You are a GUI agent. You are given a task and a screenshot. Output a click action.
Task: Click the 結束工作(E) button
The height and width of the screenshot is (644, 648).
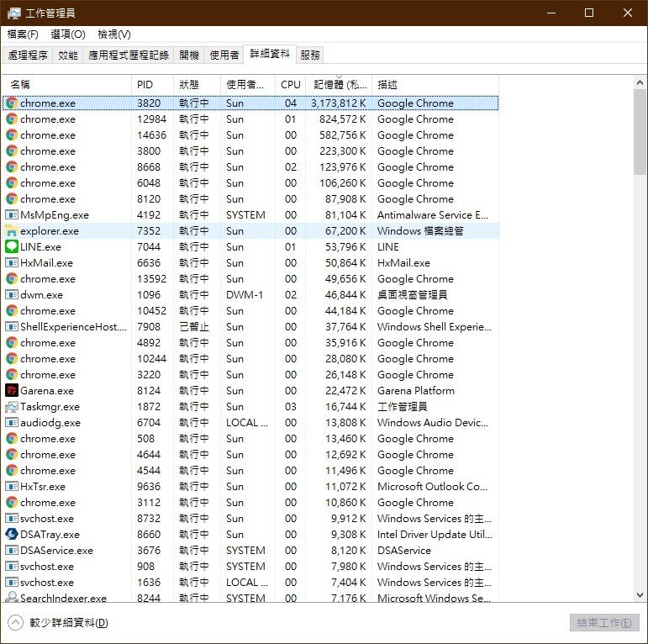pyautogui.click(x=604, y=622)
